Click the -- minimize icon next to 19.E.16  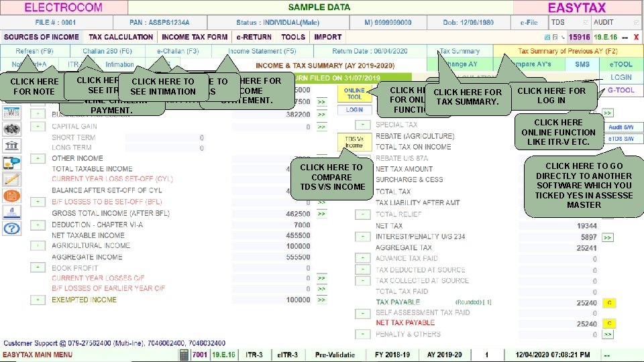point(625,38)
